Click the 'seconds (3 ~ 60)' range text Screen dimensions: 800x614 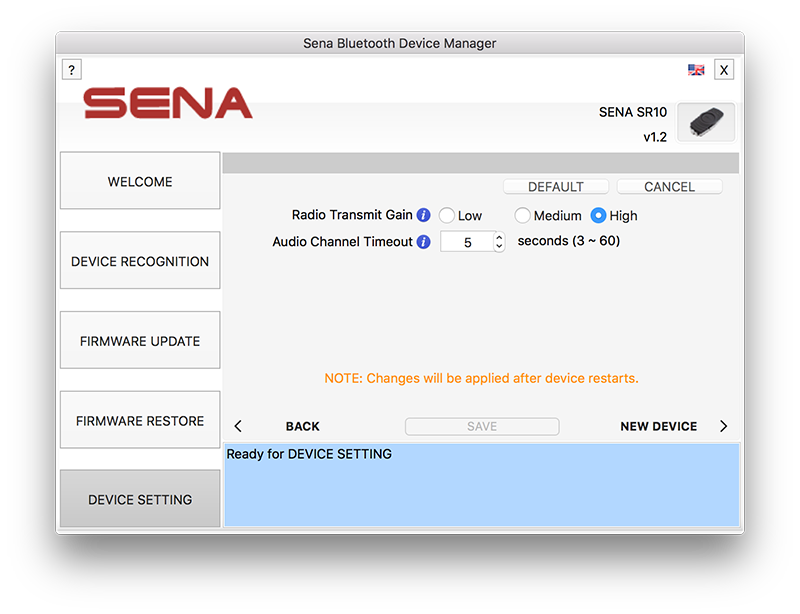pyautogui.click(x=568, y=241)
